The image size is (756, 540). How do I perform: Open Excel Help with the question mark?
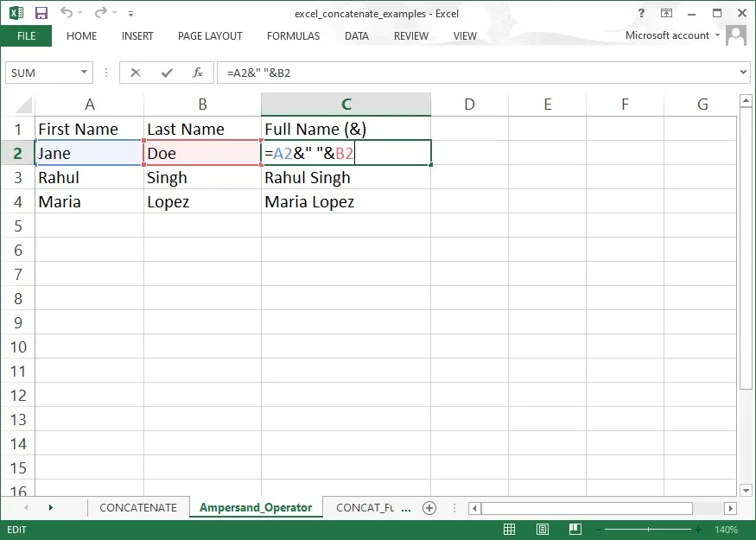(x=641, y=13)
